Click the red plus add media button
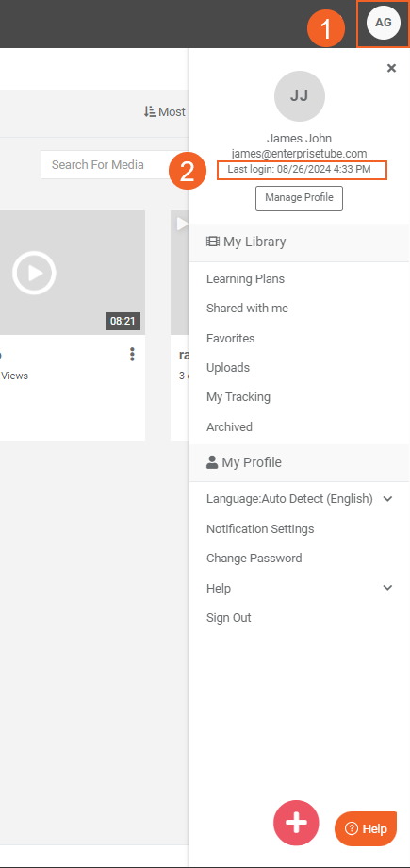The width and height of the screenshot is (410, 868). click(x=296, y=823)
